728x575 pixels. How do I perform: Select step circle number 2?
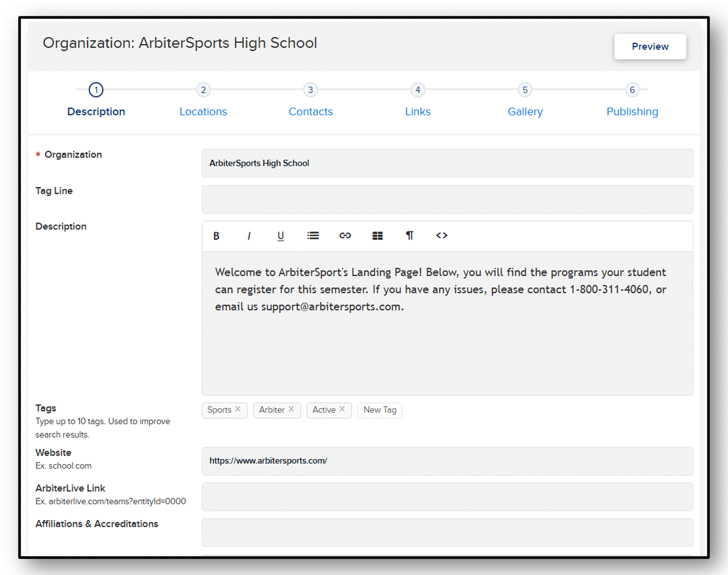pos(203,90)
